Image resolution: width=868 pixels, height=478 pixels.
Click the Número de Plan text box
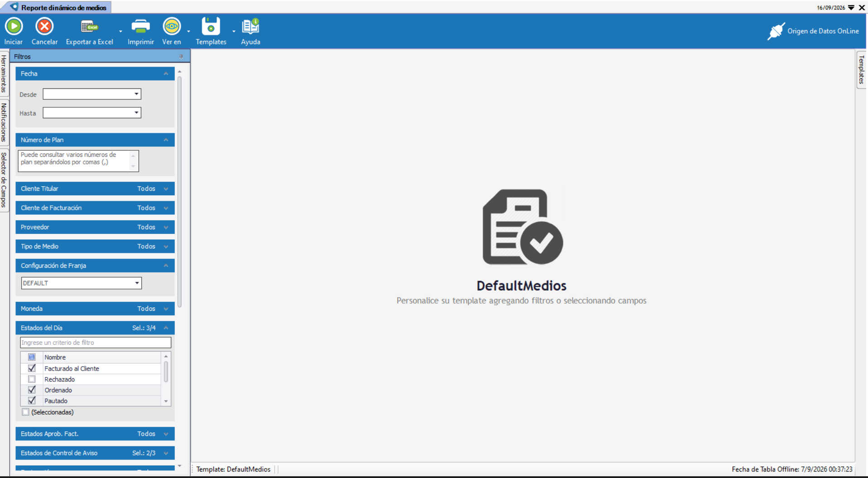78,161
